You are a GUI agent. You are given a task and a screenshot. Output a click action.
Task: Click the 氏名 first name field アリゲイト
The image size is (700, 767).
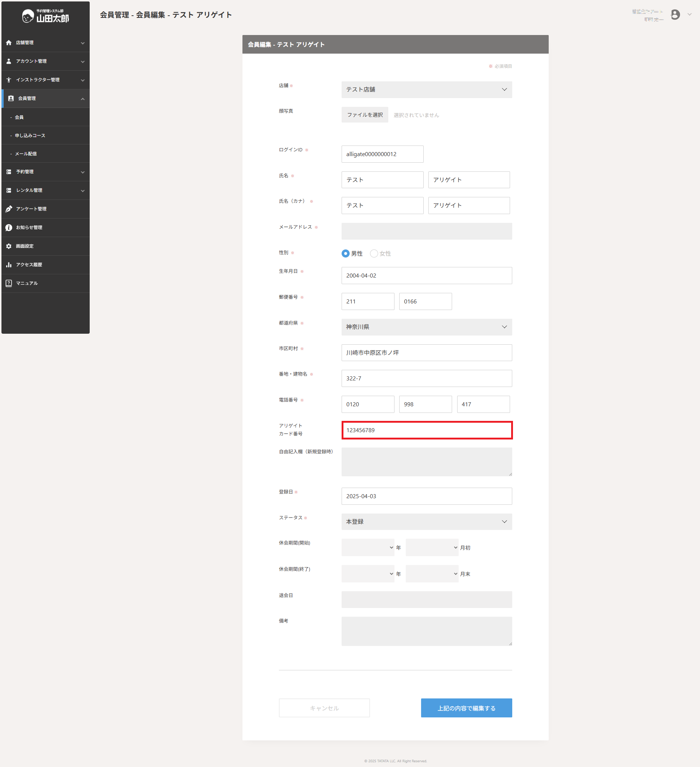(469, 179)
